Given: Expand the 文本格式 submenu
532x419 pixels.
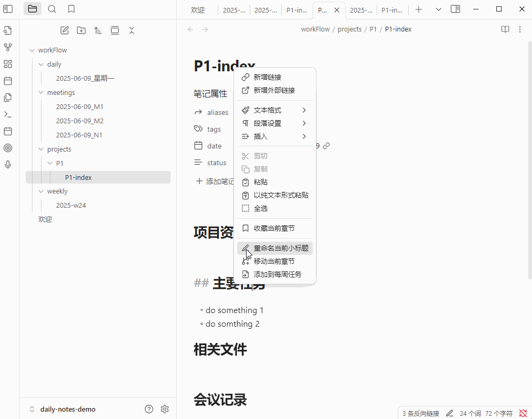Looking at the screenshot, I should pos(275,110).
